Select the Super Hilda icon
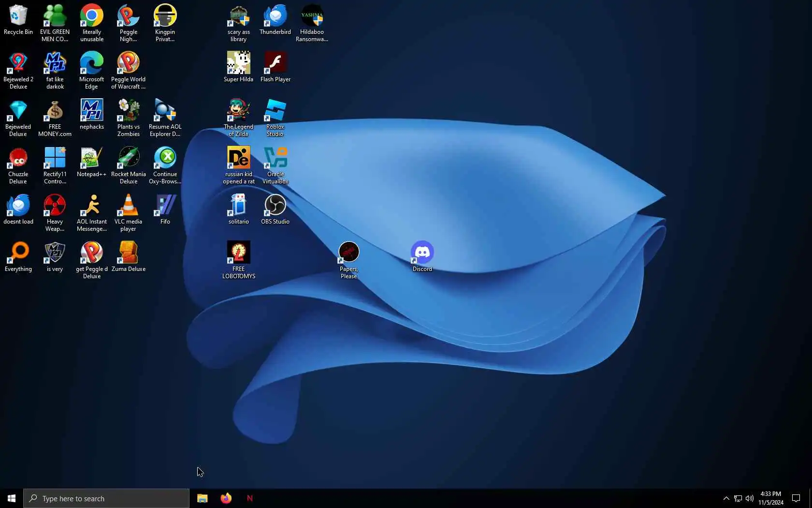This screenshot has height=508, width=812. [x=238, y=68]
